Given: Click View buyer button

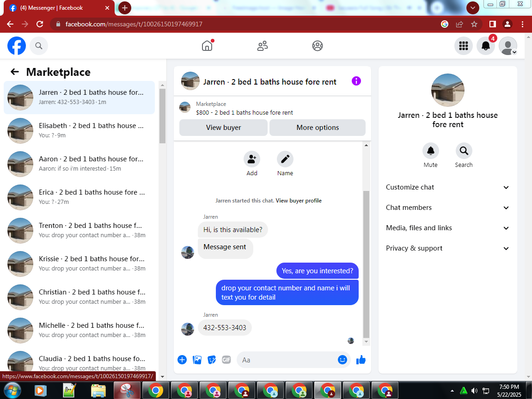Looking at the screenshot, I should (223, 128).
